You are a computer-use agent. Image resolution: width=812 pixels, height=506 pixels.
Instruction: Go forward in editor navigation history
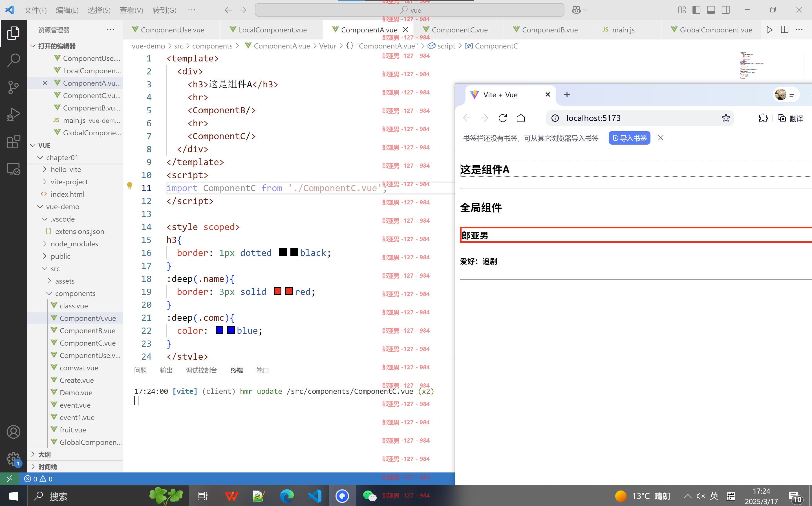pyautogui.click(x=243, y=10)
